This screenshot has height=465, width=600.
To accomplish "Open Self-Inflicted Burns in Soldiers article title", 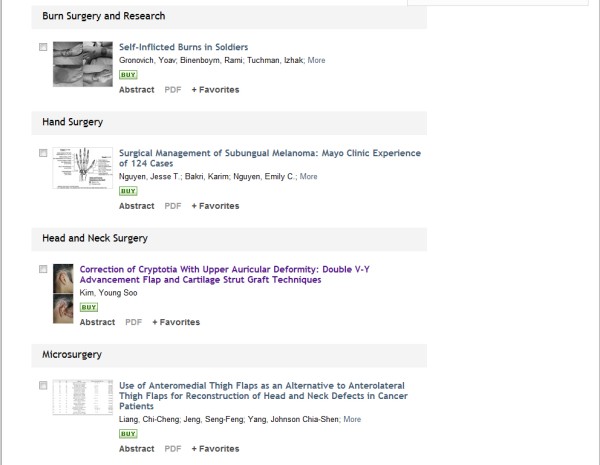I will (183, 47).
